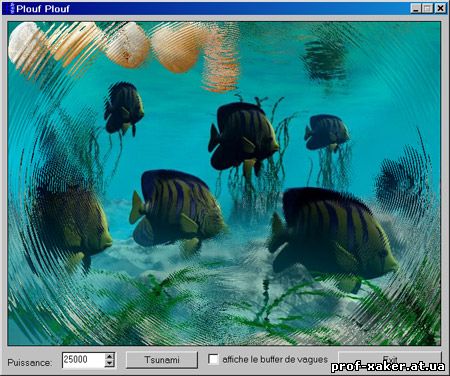
Task: Click the Plouf Plouf window title text
Action: click(x=43, y=9)
